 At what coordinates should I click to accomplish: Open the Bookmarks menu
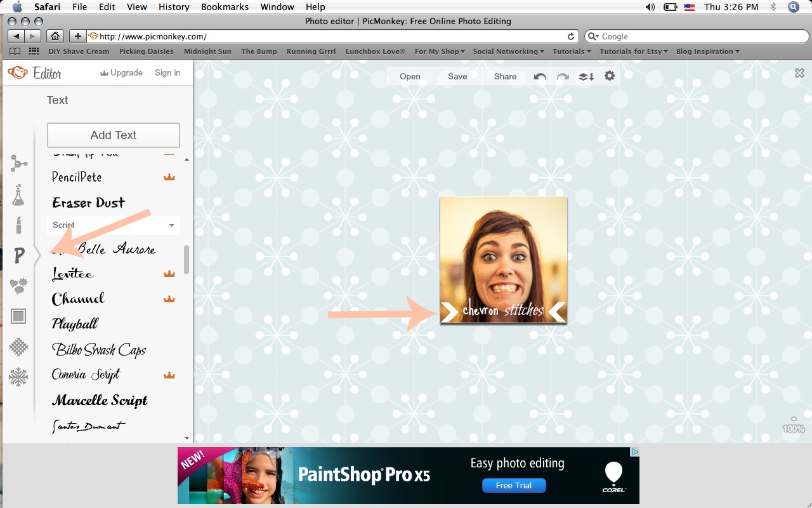pos(225,7)
